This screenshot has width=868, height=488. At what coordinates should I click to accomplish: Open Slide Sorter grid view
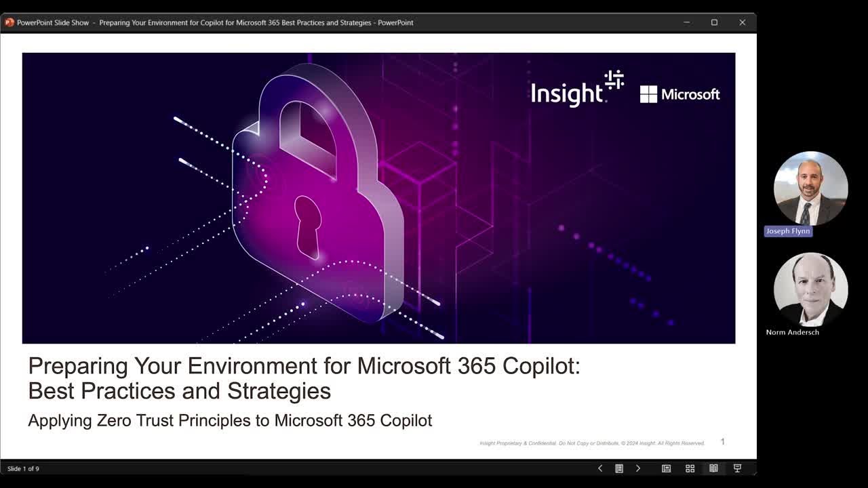[690, 468]
